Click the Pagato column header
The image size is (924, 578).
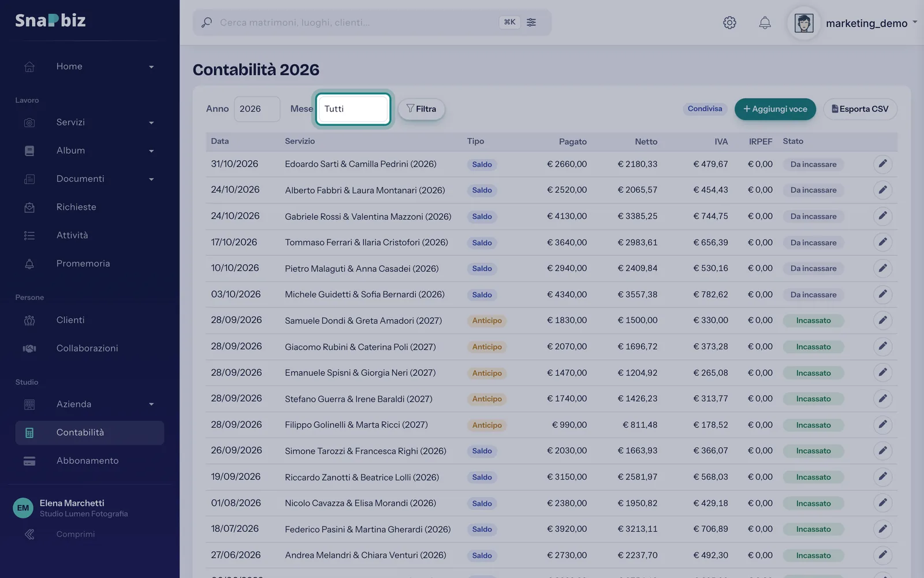(572, 142)
